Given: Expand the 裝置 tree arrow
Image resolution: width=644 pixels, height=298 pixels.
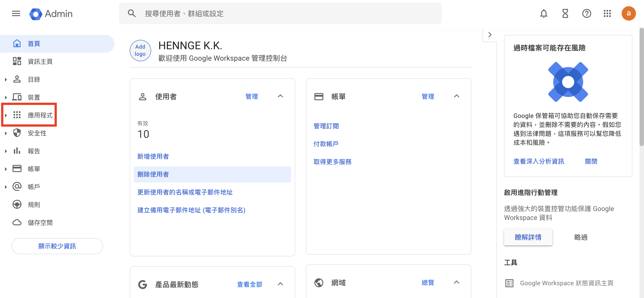Looking at the screenshot, I should pyautogui.click(x=6, y=97).
